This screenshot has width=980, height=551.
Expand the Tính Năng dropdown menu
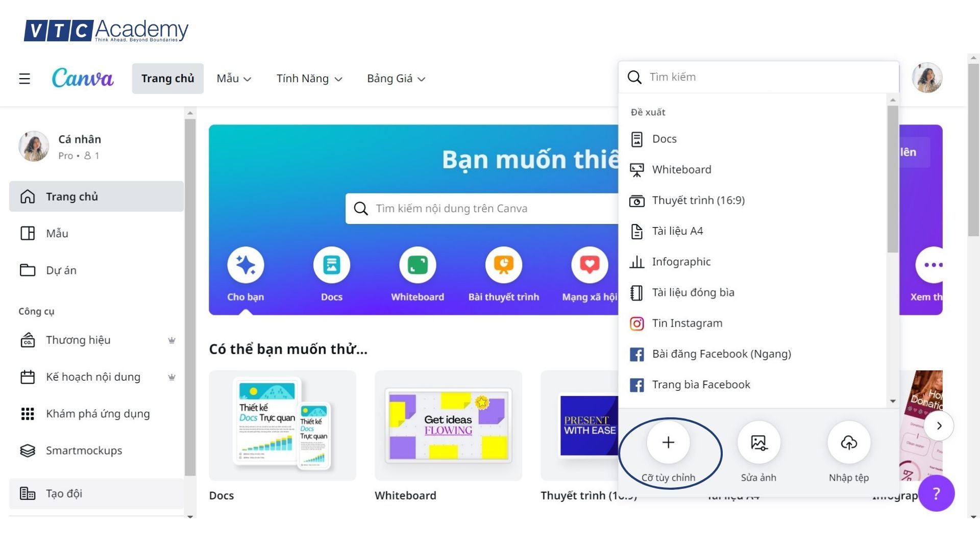point(309,79)
